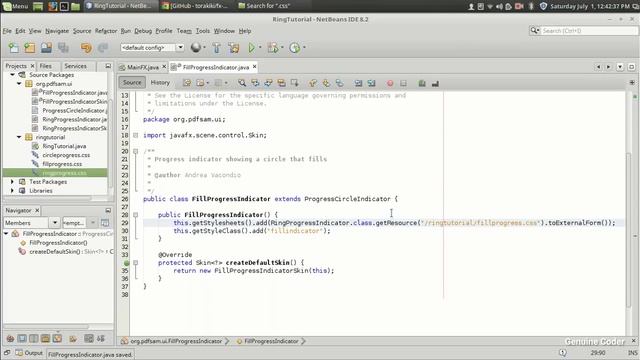Click the Comment lines editor toolbar icon

(x=422, y=83)
